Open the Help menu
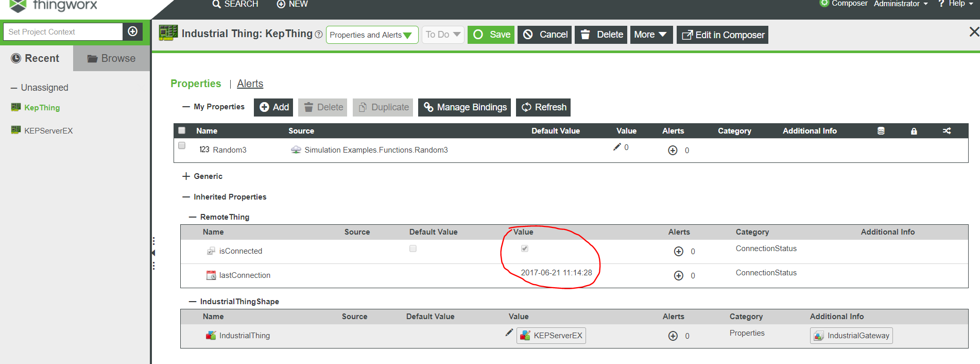This screenshot has width=980, height=364. [x=956, y=4]
